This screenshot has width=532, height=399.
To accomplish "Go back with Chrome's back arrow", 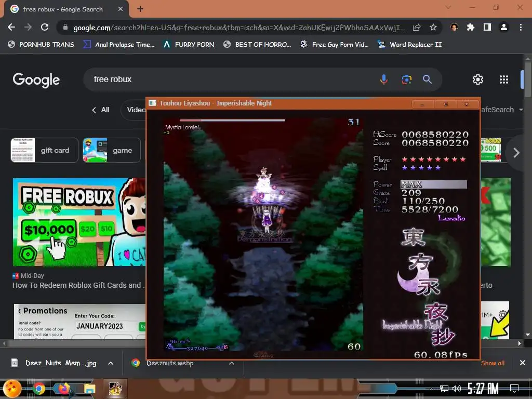I will pos(11,27).
